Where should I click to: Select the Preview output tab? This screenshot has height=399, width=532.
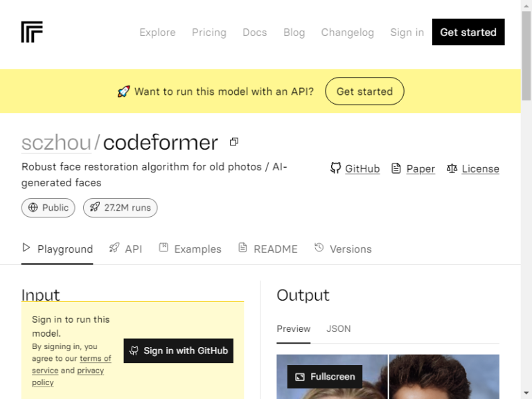click(294, 329)
